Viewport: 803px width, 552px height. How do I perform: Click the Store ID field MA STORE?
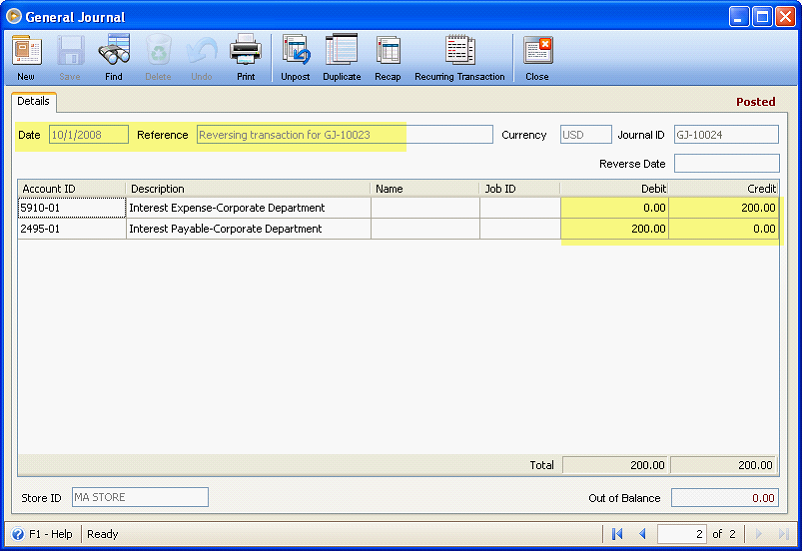click(x=140, y=497)
